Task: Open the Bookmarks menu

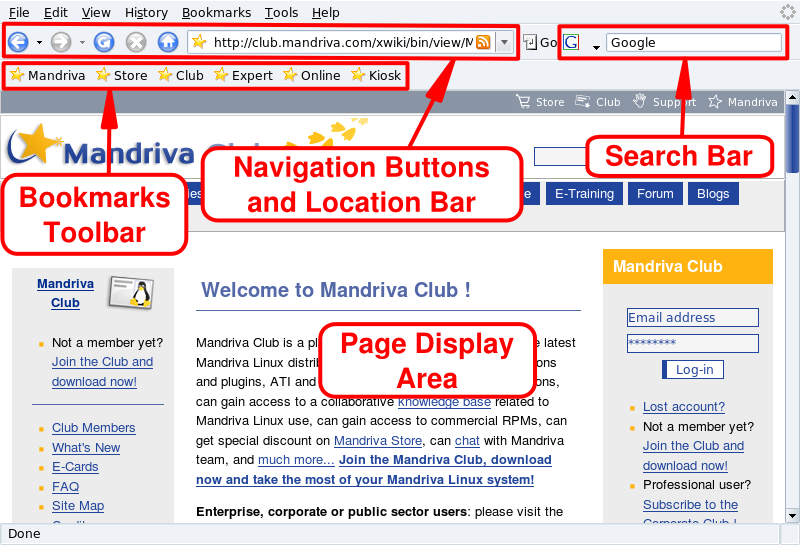Action: click(x=216, y=12)
